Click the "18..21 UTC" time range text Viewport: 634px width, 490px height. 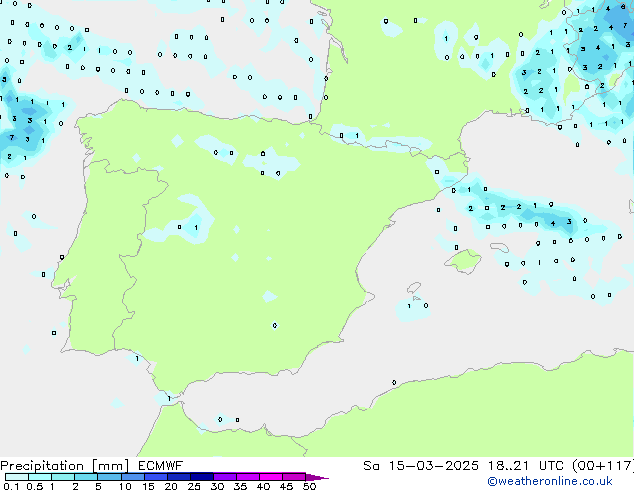(525, 466)
